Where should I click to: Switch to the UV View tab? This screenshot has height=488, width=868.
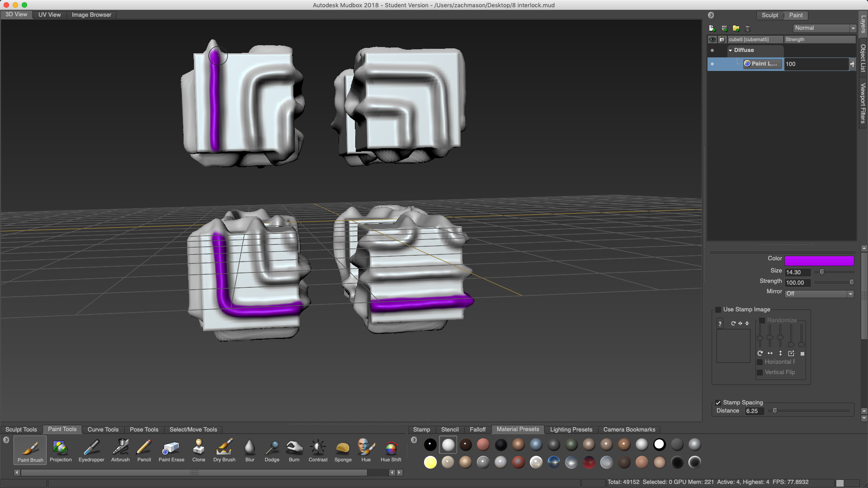pos(49,14)
